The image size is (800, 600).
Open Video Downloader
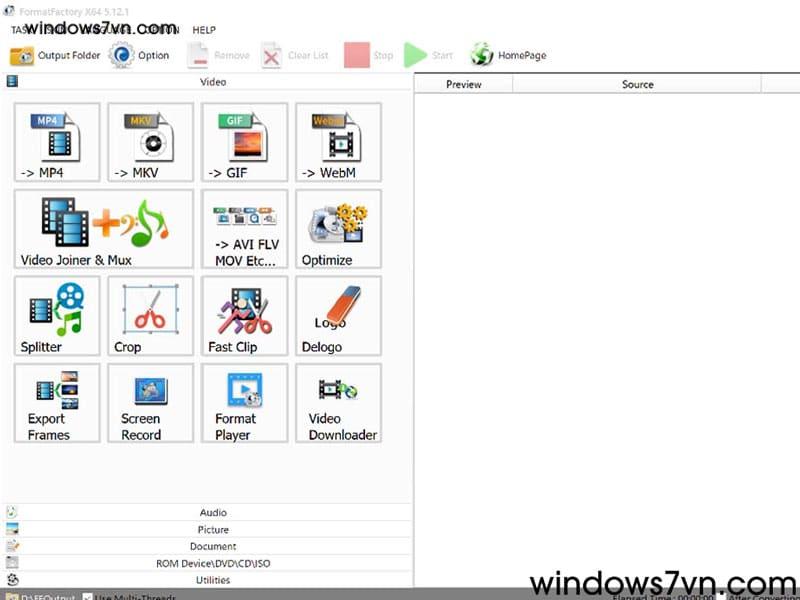tap(338, 403)
